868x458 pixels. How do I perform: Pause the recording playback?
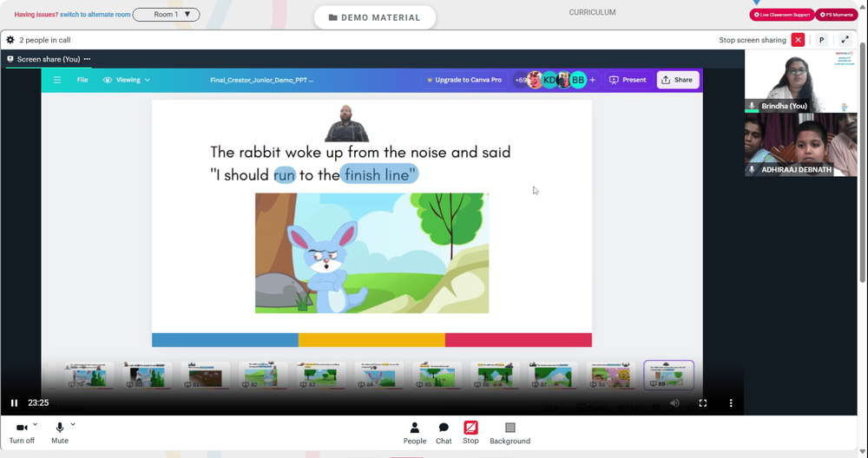pyautogui.click(x=15, y=403)
